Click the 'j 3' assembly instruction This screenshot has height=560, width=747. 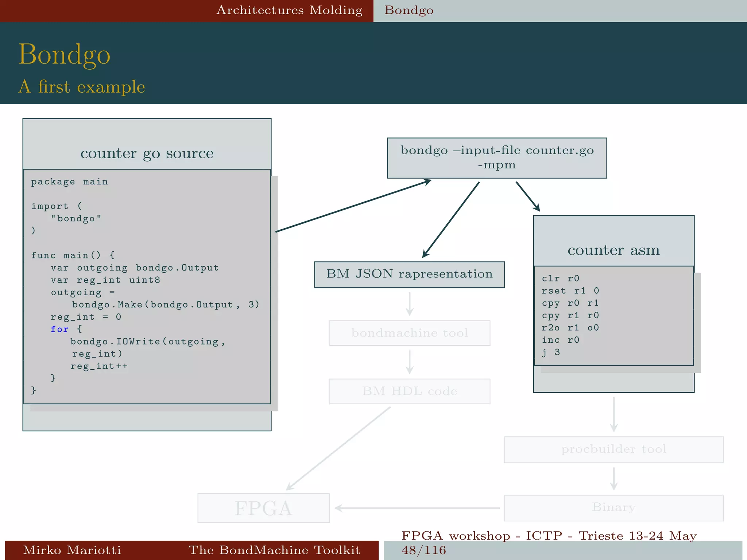tap(551, 352)
